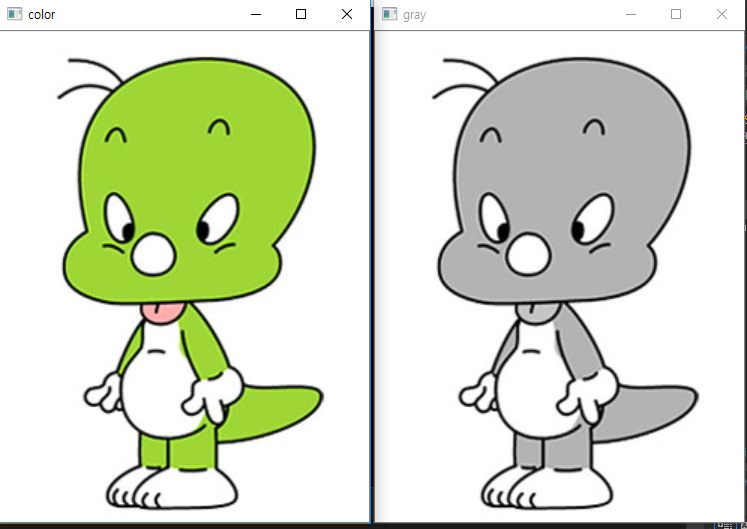
Task: Minimize the color window
Action: point(256,14)
